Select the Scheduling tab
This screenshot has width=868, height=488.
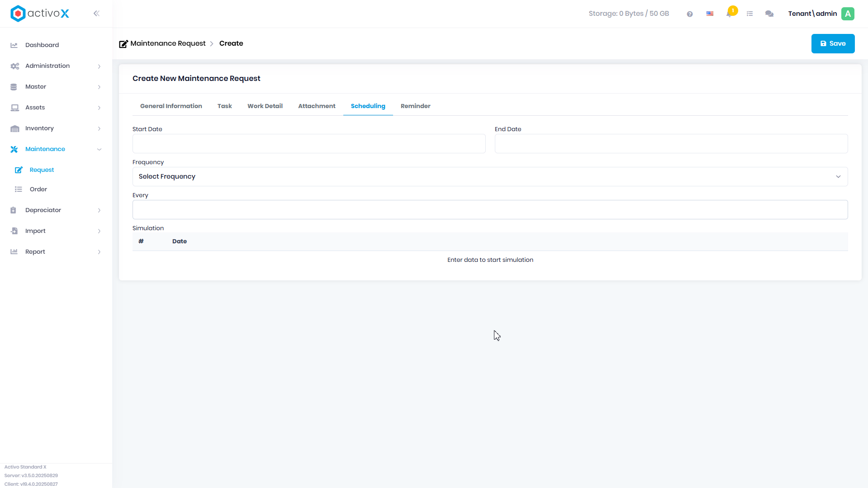click(368, 106)
